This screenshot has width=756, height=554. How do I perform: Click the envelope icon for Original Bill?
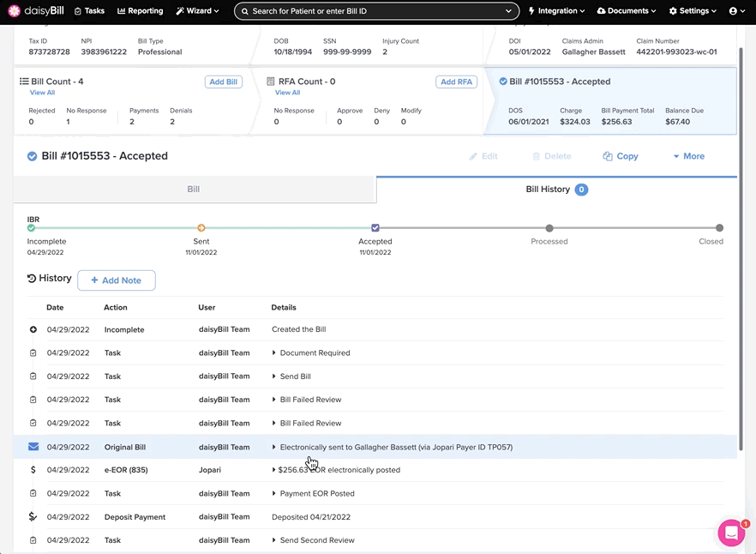pos(33,447)
